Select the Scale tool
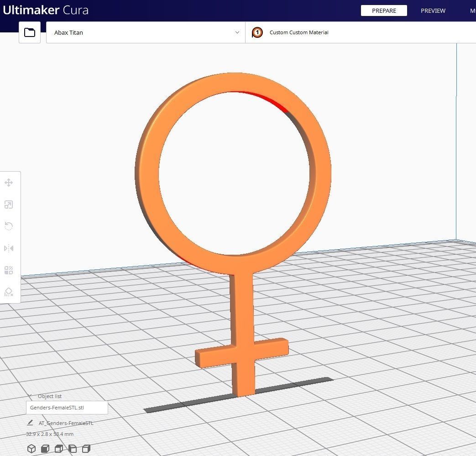Image resolution: width=476 pixels, height=456 pixels. [x=9, y=204]
